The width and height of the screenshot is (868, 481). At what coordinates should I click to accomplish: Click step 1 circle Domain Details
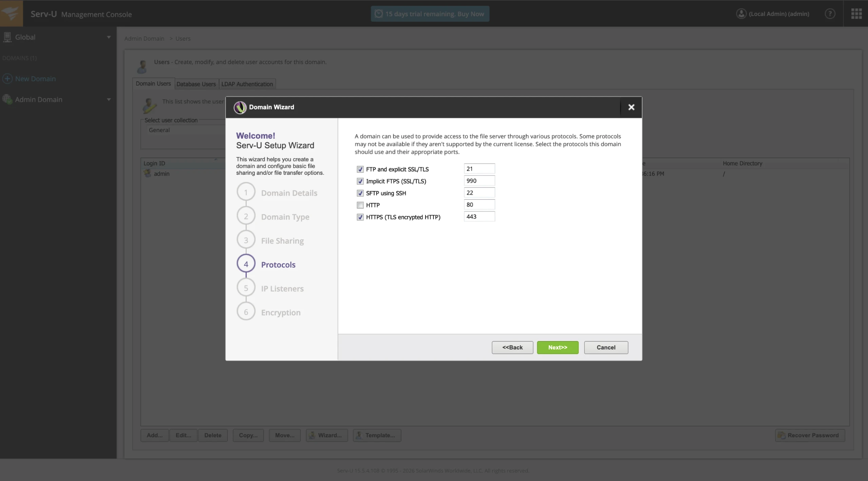[x=246, y=192]
